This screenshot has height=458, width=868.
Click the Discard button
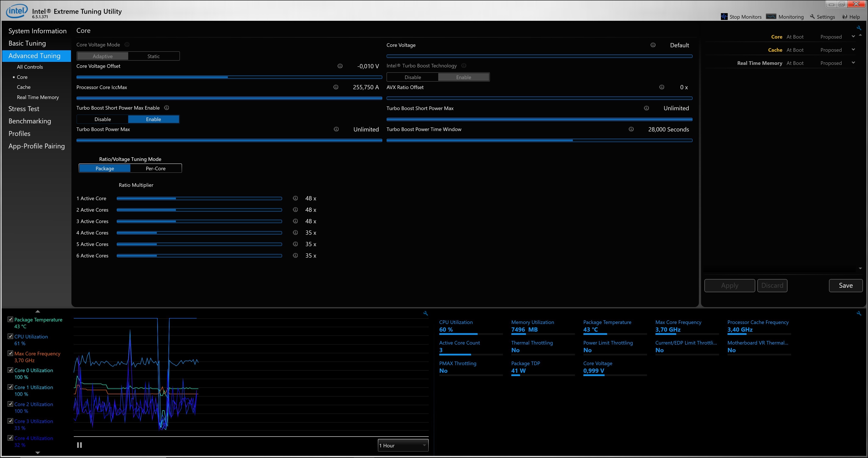pyautogui.click(x=772, y=285)
